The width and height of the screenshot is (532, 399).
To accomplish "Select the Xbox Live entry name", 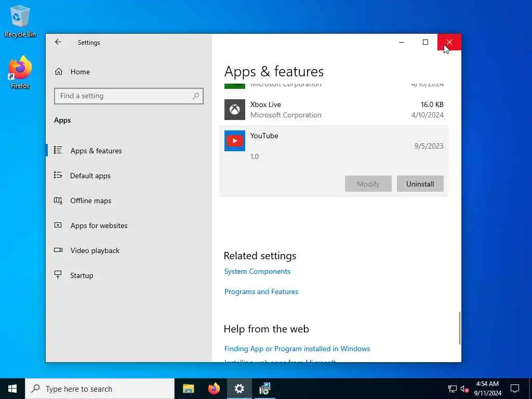I will pos(265,104).
